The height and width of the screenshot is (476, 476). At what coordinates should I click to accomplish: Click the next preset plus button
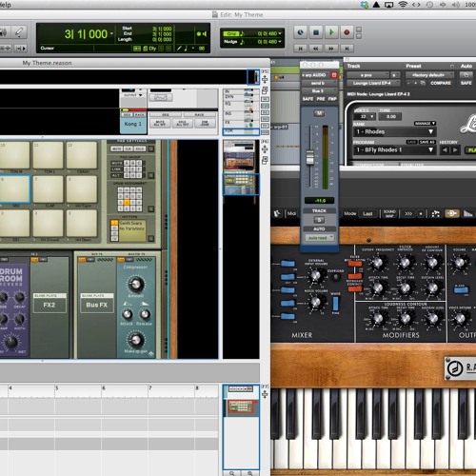tap(415, 83)
